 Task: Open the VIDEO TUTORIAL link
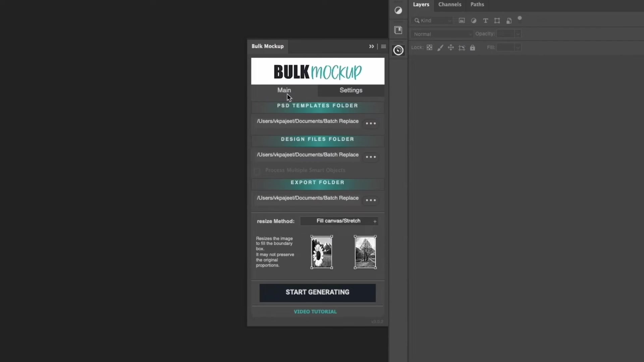[x=315, y=311]
